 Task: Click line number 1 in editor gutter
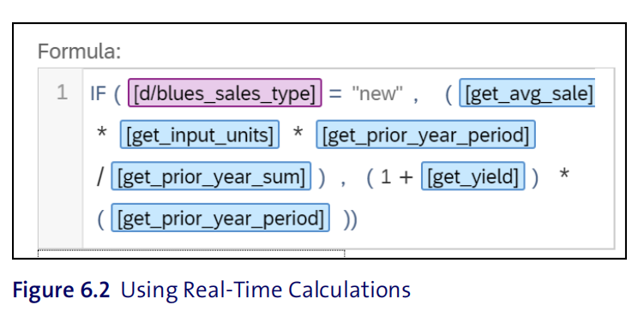click(62, 93)
